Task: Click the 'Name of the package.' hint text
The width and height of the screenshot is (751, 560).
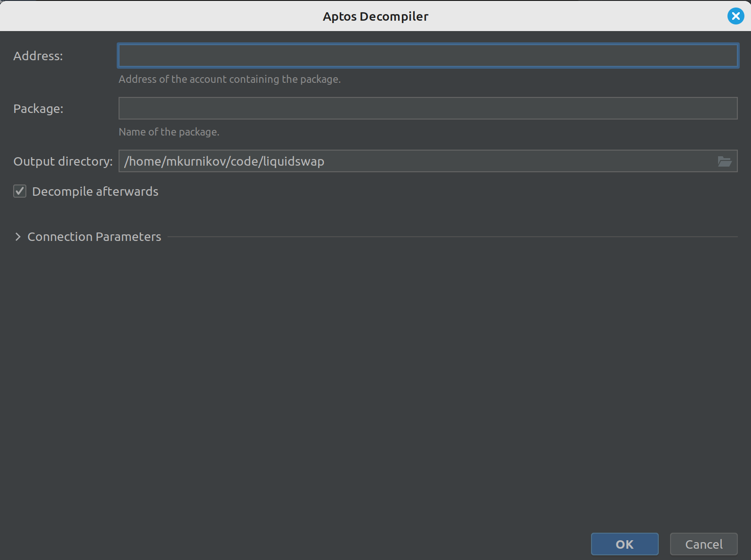Action: click(x=169, y=132)
